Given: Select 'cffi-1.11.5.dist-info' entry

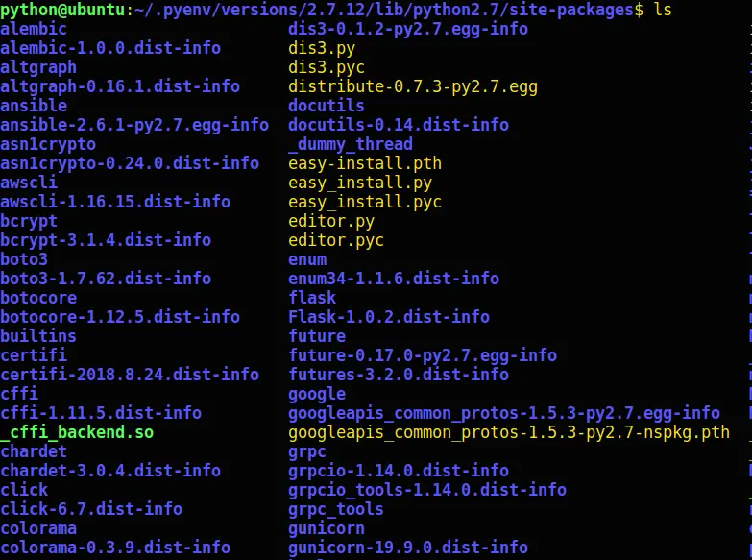Looking at the screenshot, I should point(101,413).
